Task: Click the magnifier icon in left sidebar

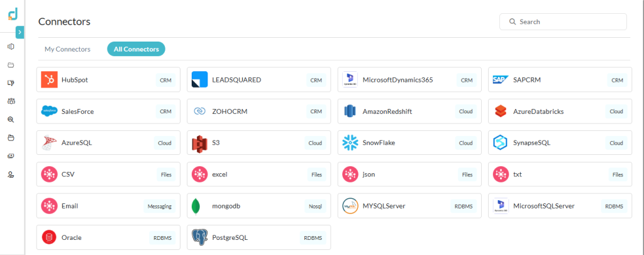Action: pyautogui.click(x=11, y=120)
